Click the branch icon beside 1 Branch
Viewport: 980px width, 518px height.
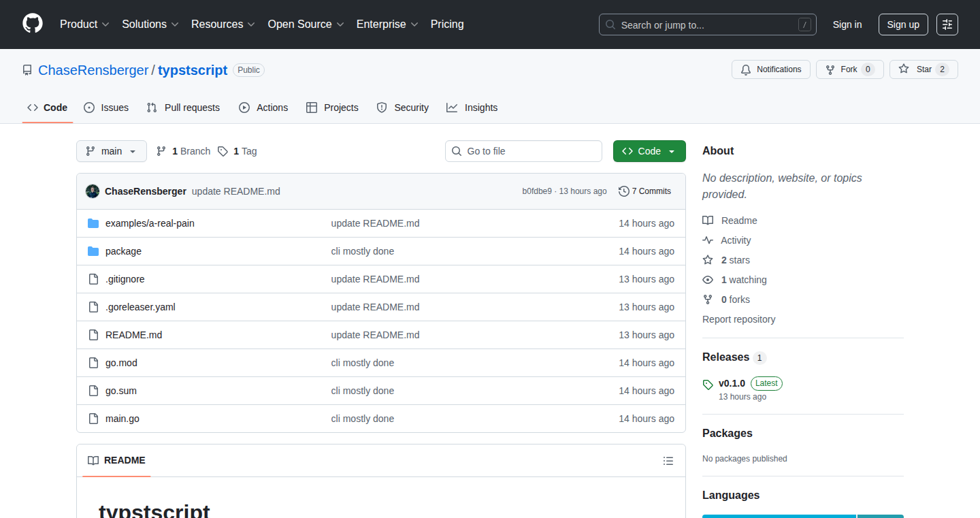[x=161, y=151]
